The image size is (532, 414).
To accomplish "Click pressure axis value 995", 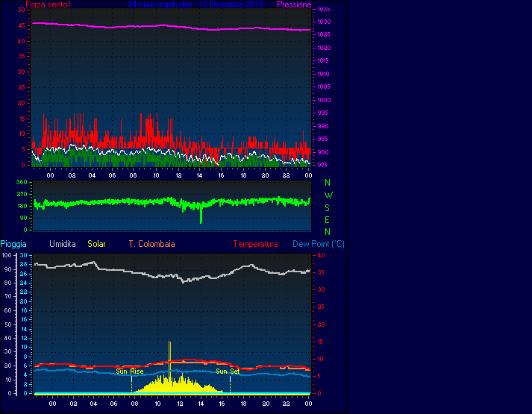I will (x=323, y=113).
